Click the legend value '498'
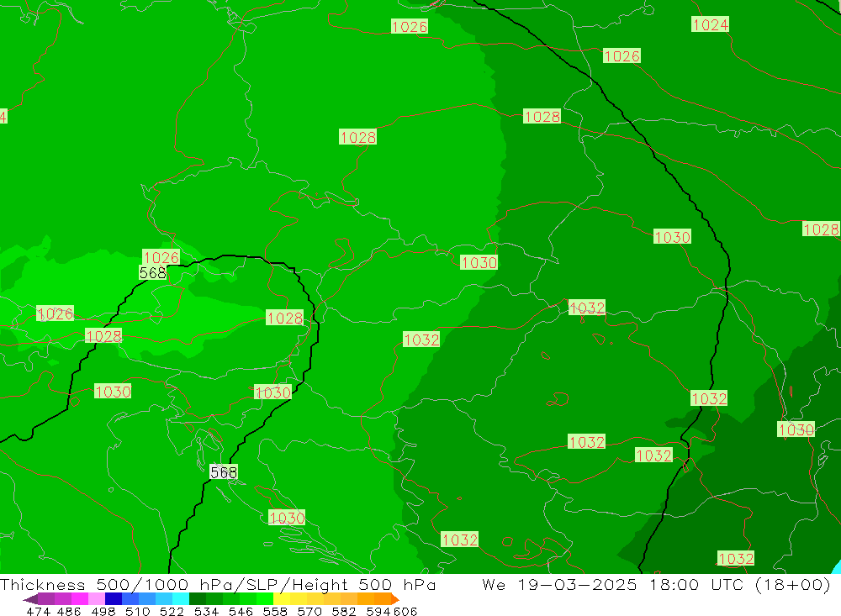Screen dimensions: 841x616 pyautogui.click(x=103, y=611)
